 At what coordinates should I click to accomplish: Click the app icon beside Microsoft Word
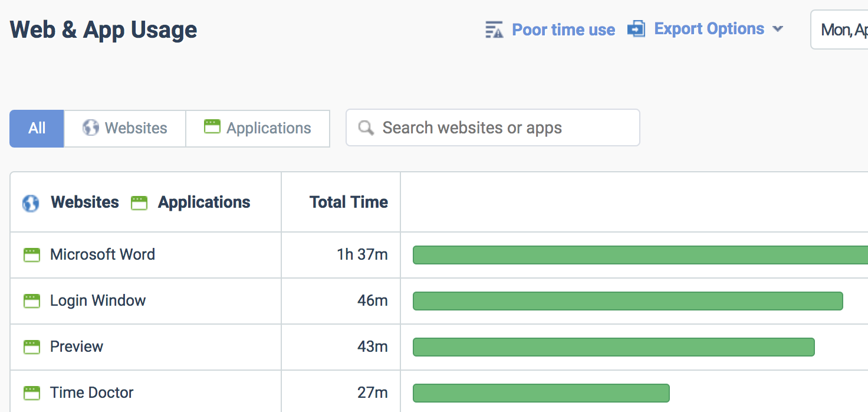[x=32, y=255]
